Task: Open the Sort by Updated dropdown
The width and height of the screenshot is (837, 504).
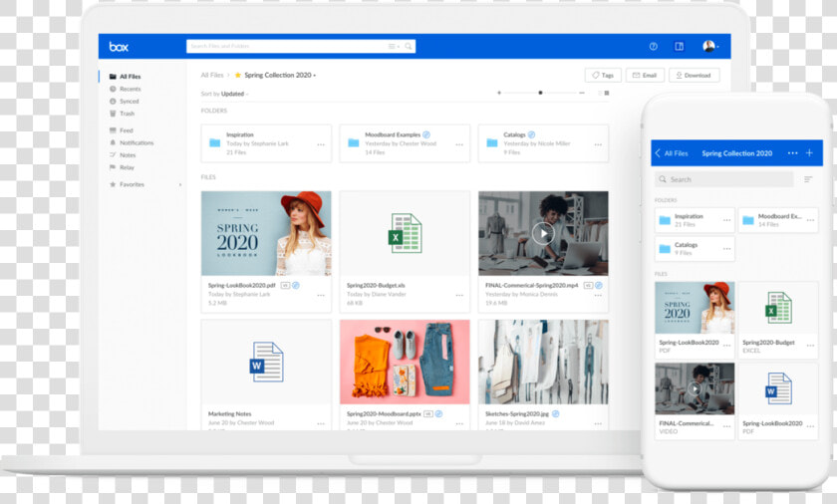Action: [225, 94]
